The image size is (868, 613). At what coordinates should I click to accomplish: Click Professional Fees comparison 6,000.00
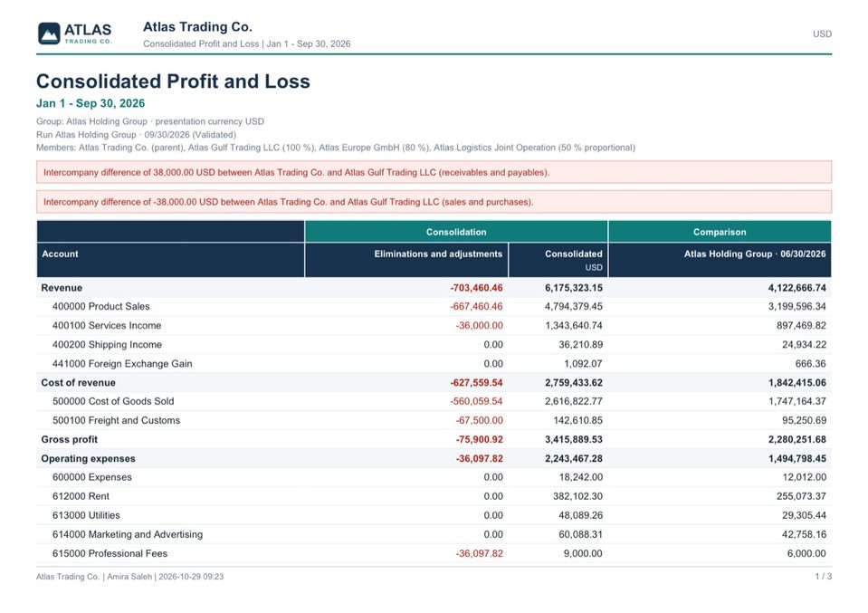[x=806, y=553]
